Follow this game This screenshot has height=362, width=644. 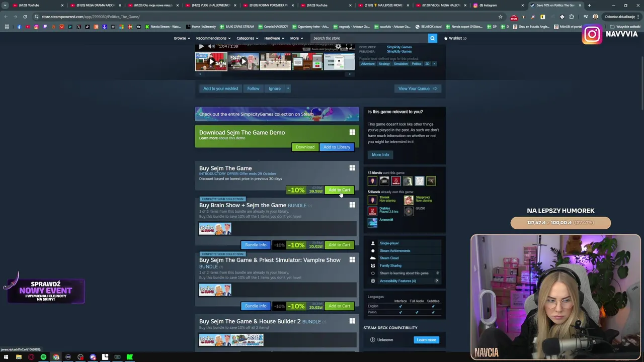point(253,88)
